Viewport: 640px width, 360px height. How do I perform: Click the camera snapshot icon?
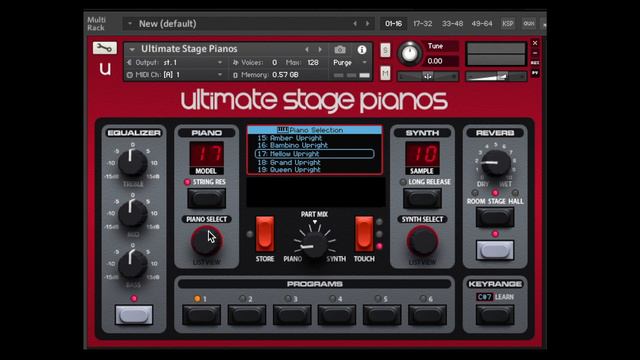point(340,49)
